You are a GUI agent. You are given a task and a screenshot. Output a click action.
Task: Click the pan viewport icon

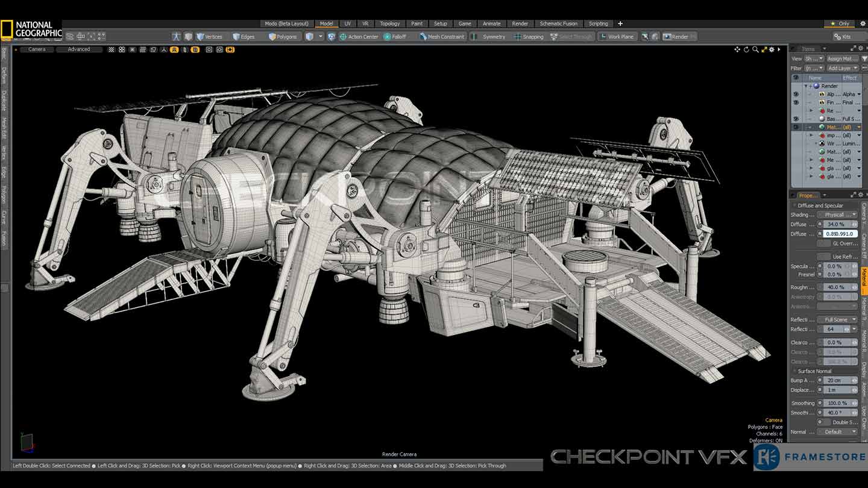[x=737, y=49]
